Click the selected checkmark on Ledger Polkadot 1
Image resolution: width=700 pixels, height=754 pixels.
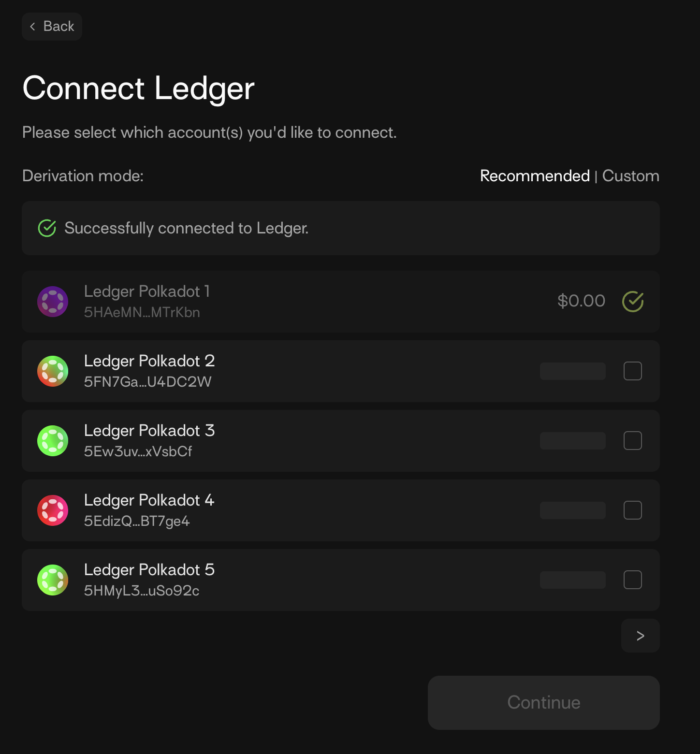point(633,301)
